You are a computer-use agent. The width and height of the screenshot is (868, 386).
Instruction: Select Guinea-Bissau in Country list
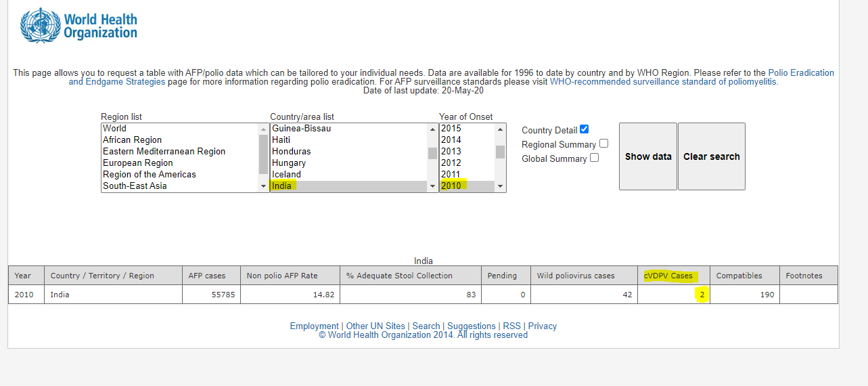coord(349,129)
